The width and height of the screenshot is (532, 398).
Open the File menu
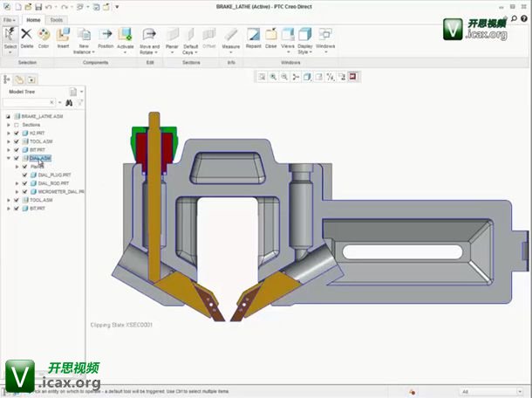tap(9, 18)
